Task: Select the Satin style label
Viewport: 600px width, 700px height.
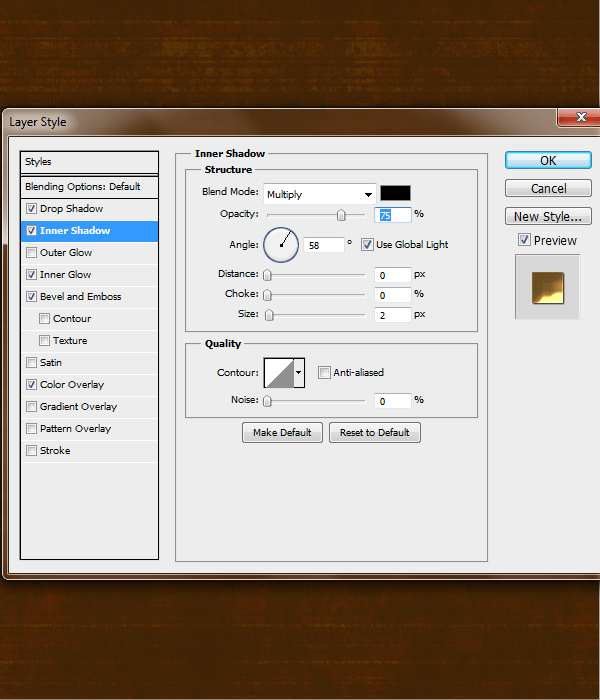Action: tap(51, 362)
